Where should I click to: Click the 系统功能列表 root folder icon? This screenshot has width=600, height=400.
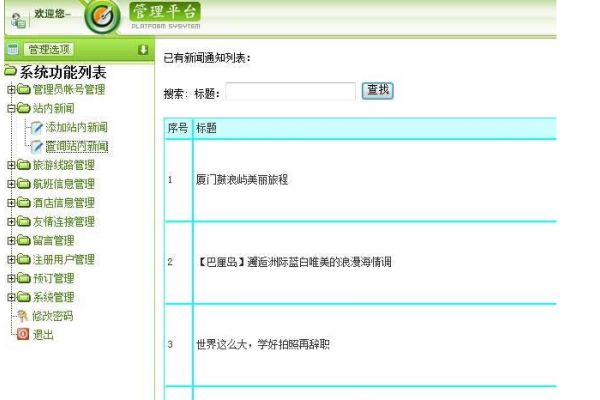point(10,72)
